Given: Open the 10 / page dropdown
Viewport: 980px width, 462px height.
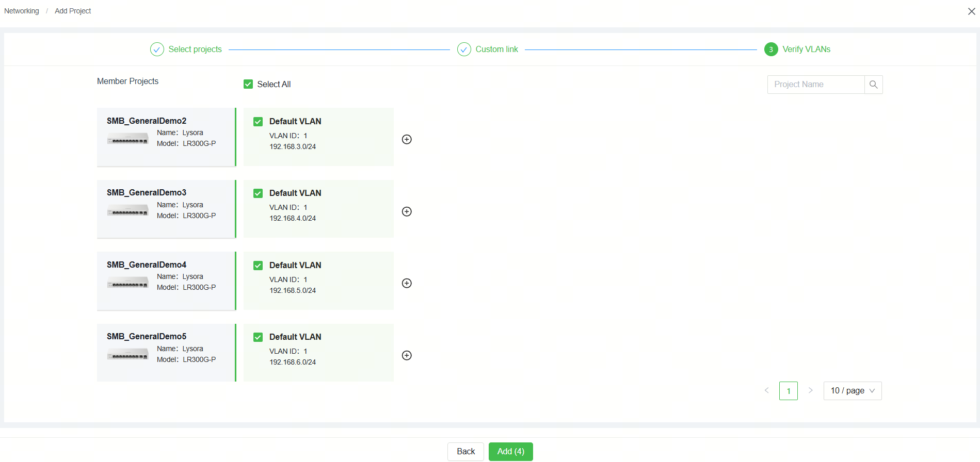Looking at the screenshot, I should (x=853, y=391).
